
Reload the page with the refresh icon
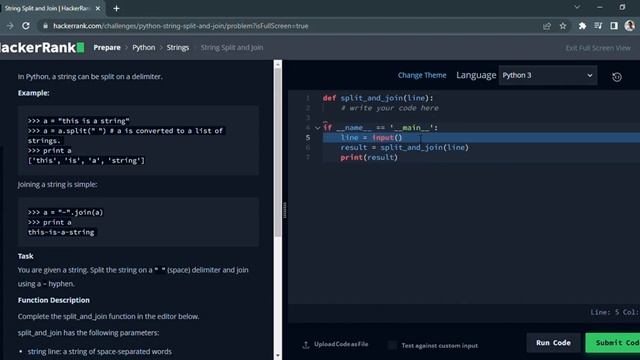tap(26, 26)
